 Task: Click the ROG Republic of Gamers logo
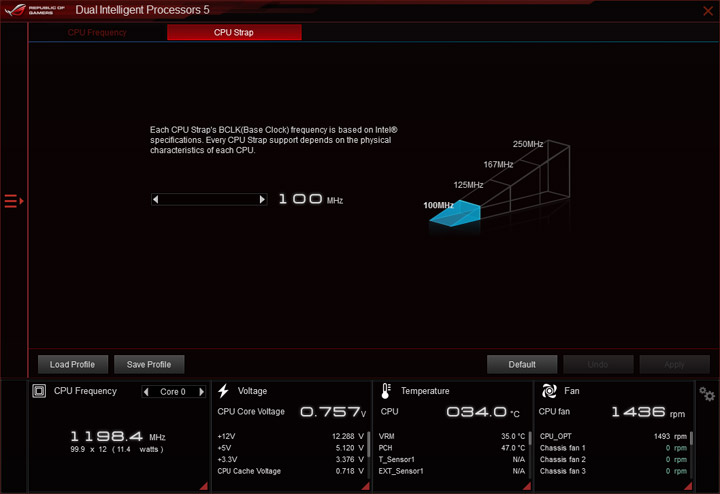coord(35,10)
